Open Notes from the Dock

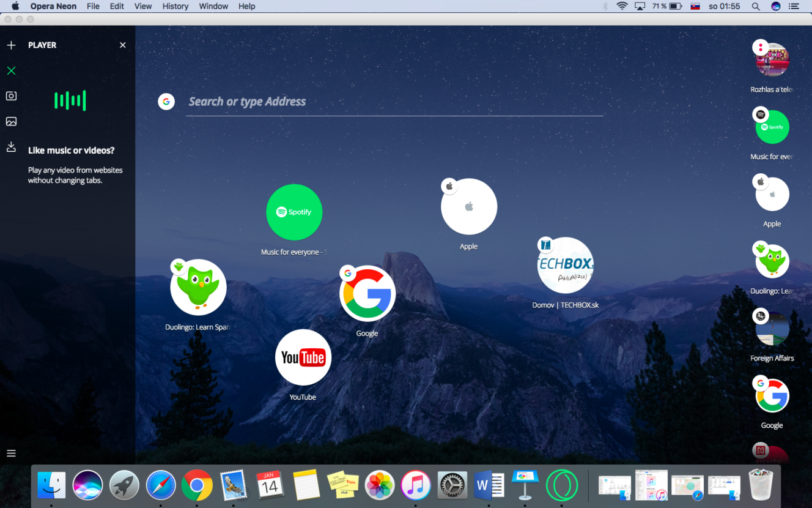click(x=306, y=485)
